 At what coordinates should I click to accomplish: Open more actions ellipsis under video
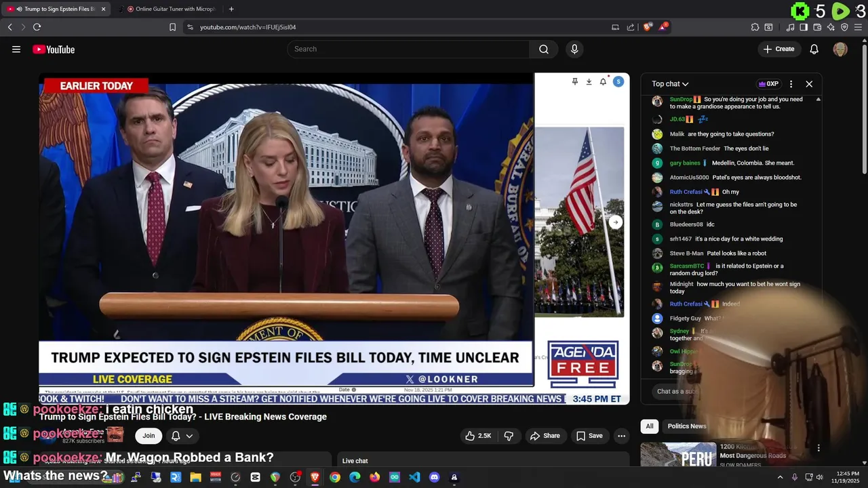coord(621,436)
